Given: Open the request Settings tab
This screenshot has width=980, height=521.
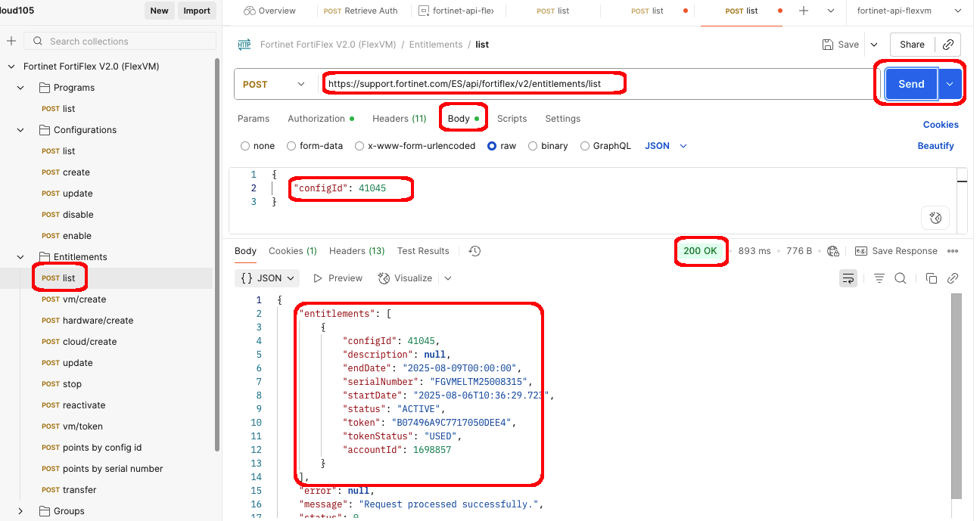Looking at the screenshot, I should pyautogui.click(x=562, y=119).
